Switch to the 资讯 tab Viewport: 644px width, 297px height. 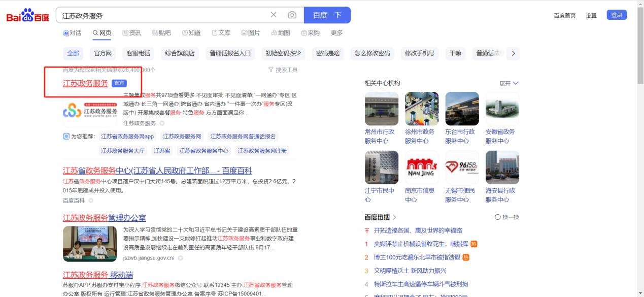(132, 33)
